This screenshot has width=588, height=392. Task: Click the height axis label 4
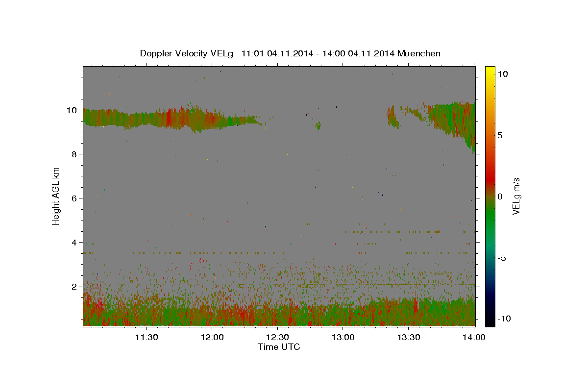(x=75, y=243)
